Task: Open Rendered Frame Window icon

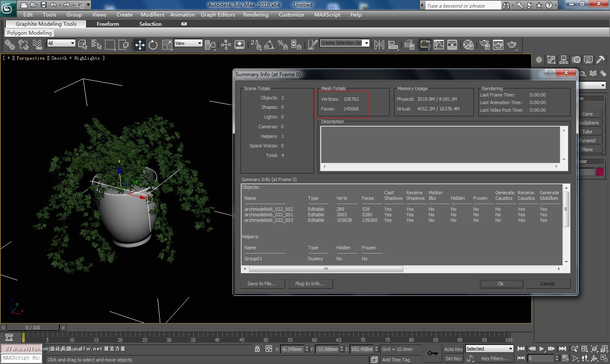Action: click(498, 44)
